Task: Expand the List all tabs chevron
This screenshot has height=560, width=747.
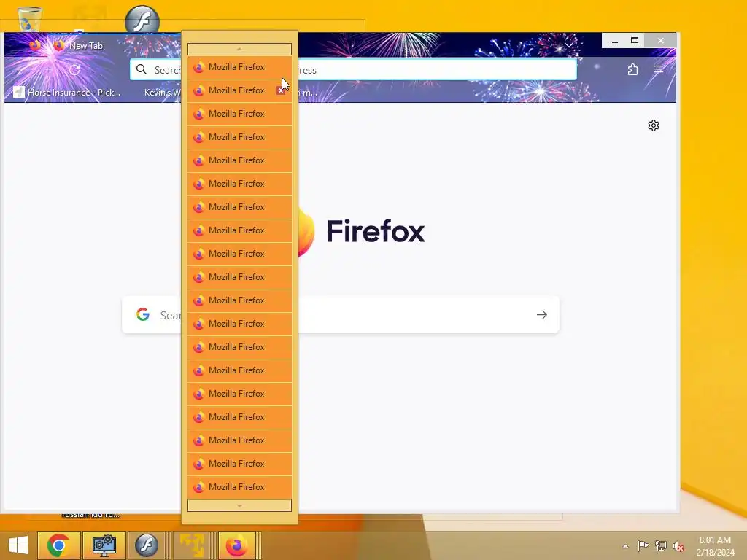Action: (569, 45)
